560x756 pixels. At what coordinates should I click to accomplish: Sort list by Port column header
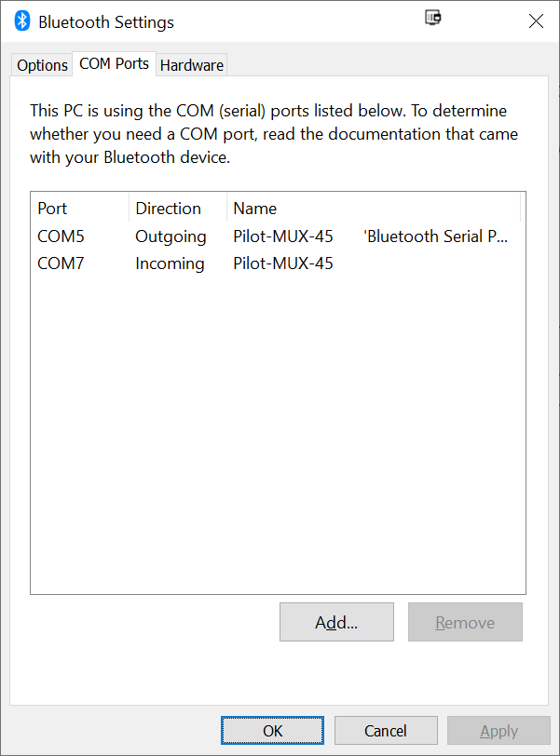pos(80,209)
